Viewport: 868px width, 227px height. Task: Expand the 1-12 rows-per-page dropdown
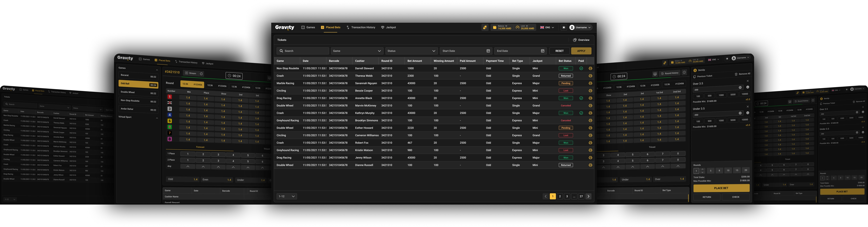coord(286,196)
